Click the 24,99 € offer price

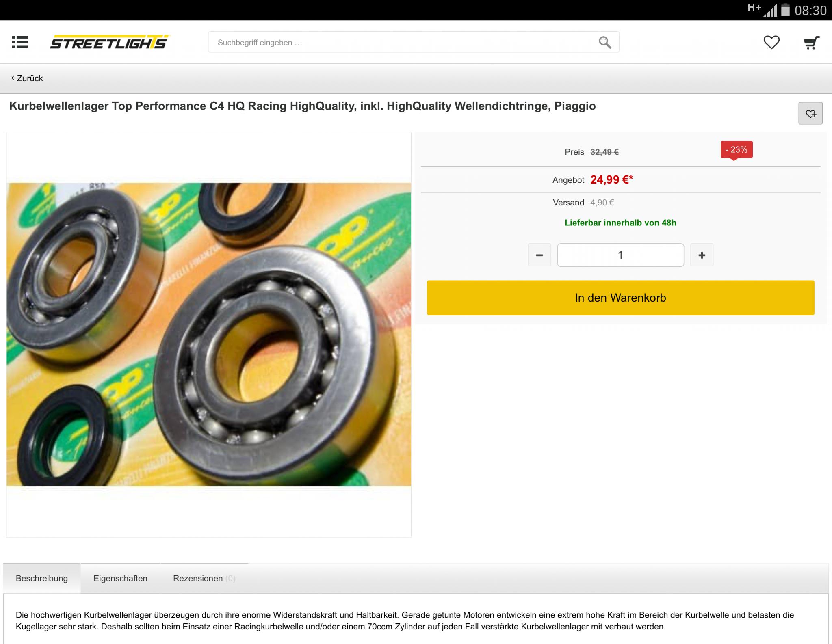point(611,179)
